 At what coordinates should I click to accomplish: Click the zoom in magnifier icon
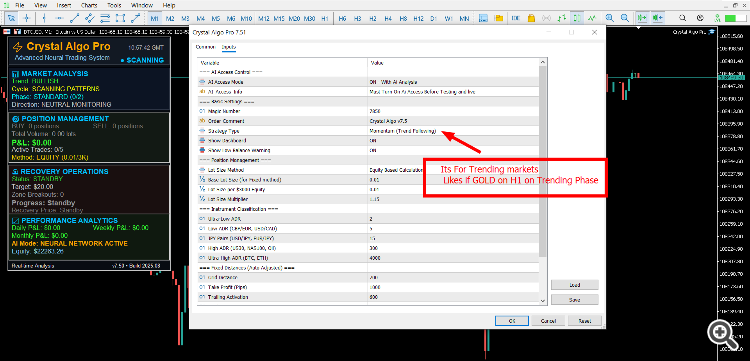coord(609,18)
